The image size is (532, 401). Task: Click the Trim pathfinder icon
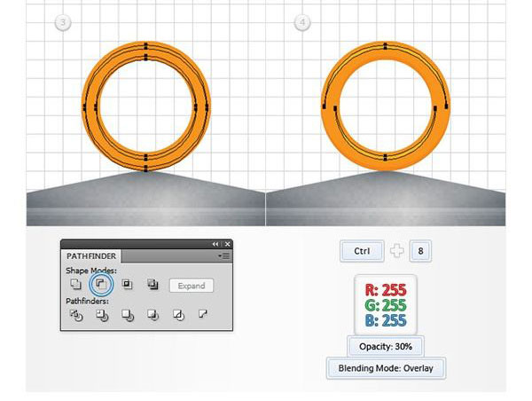(x=102, y=316)
